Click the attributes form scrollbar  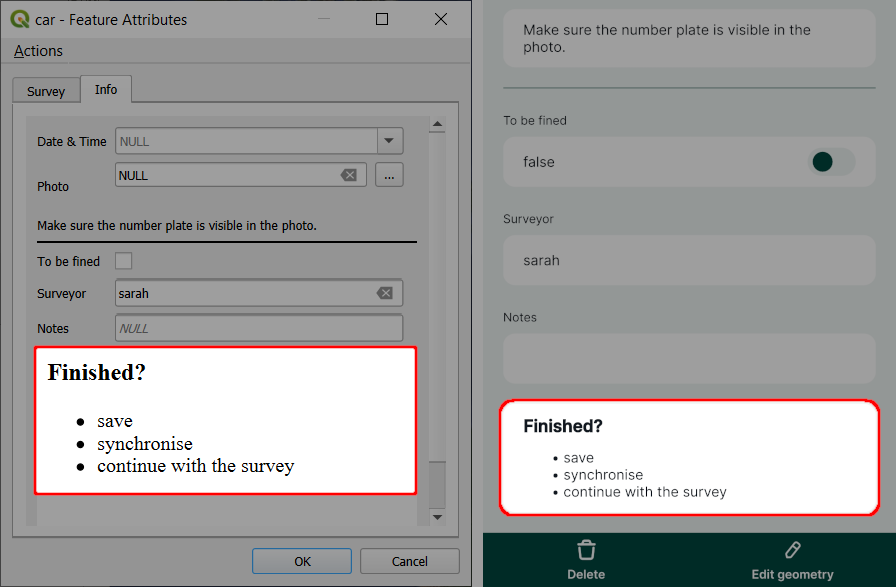[437, 300]
